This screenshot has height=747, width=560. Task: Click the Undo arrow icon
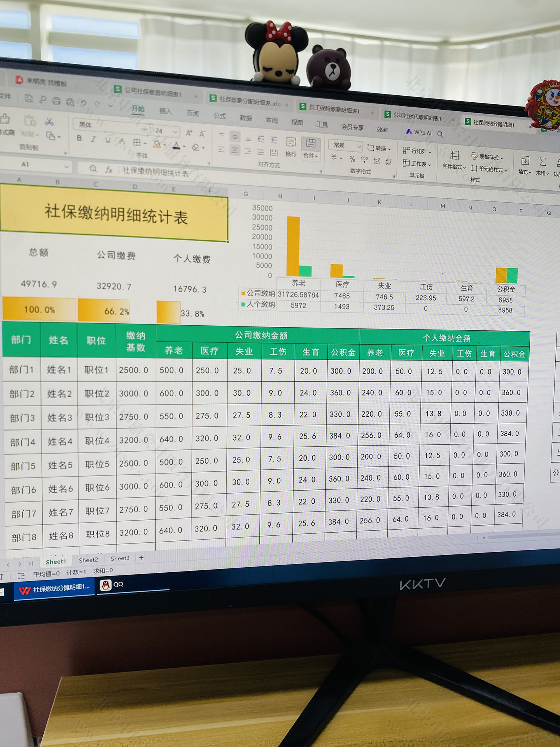tap(83, 103)
